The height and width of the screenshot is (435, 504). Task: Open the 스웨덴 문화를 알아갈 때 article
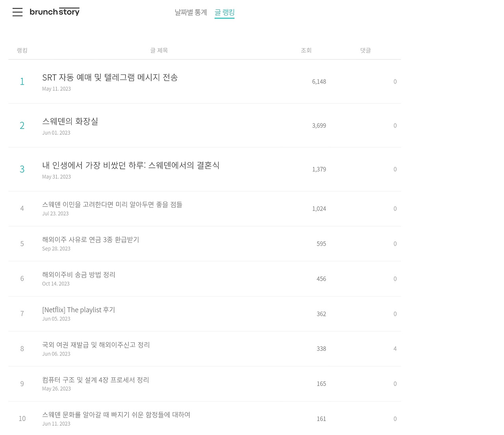116,415
